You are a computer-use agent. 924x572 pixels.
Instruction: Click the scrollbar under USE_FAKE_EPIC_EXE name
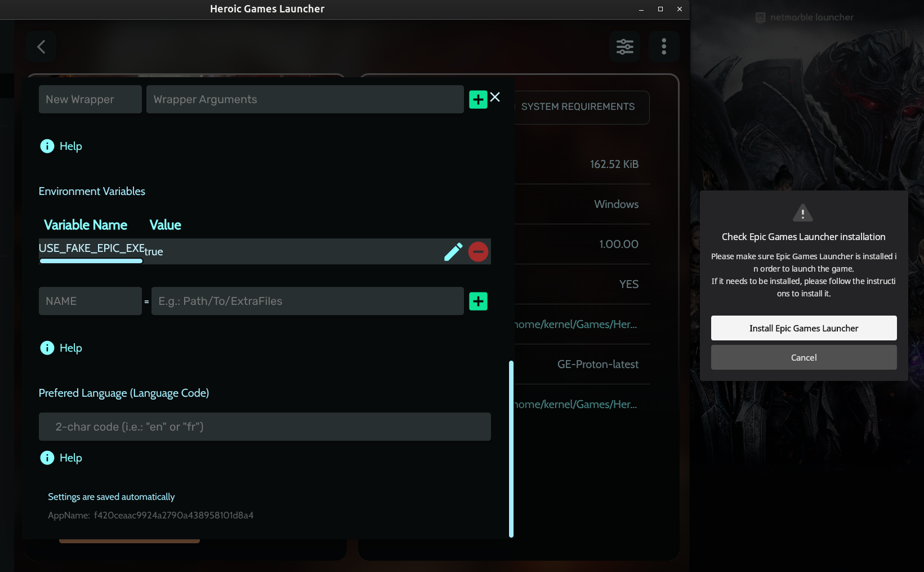[x=91, y=261]
